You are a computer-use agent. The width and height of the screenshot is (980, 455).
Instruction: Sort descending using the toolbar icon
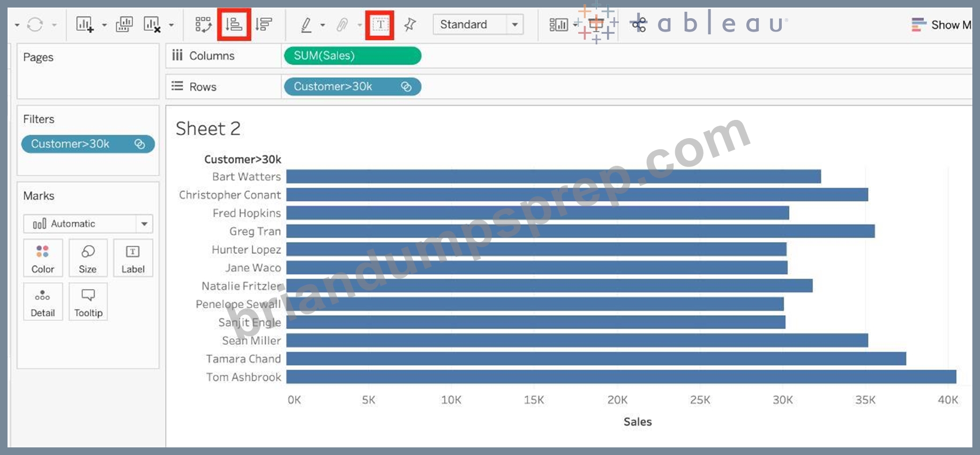264,25
